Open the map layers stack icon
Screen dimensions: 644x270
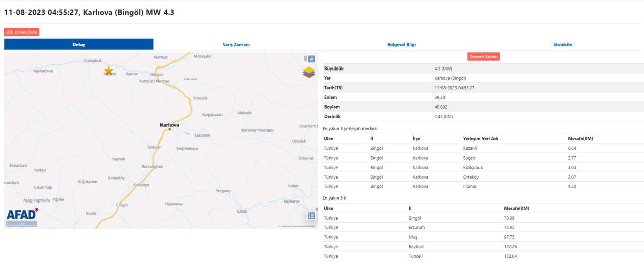coord(309,73)
